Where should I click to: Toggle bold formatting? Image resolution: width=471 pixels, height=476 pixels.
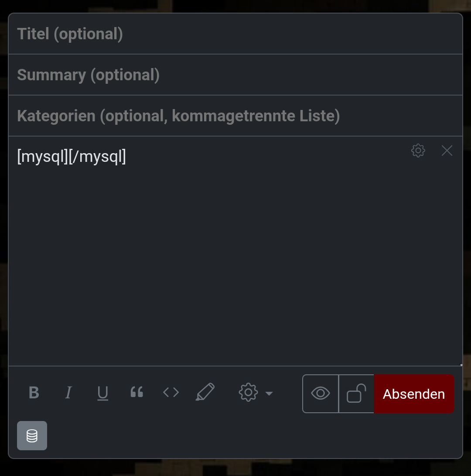coord(34,393)
